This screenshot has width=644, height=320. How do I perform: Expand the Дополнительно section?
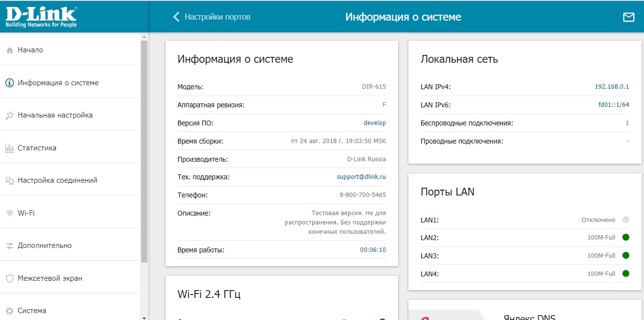click(70, 246)
